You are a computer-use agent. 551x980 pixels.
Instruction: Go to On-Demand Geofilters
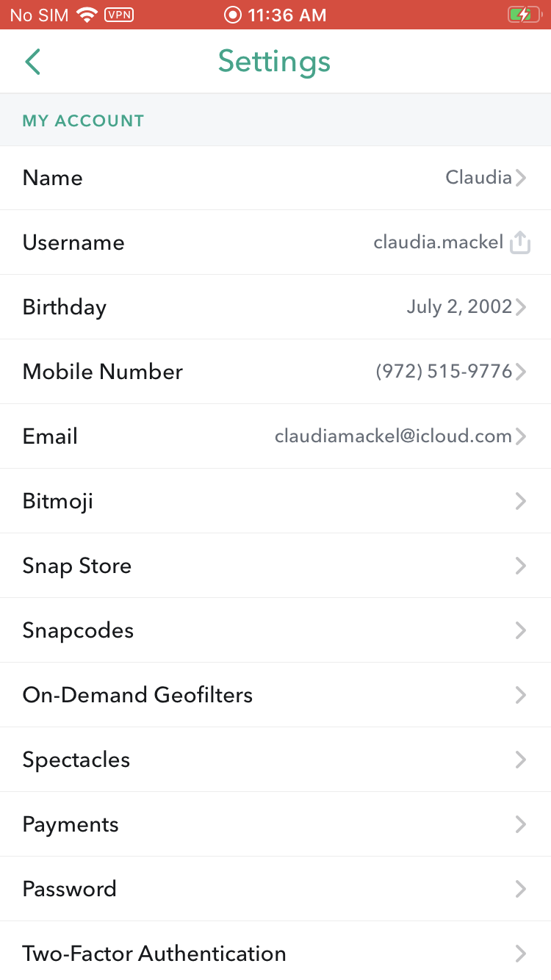(275, 695)
